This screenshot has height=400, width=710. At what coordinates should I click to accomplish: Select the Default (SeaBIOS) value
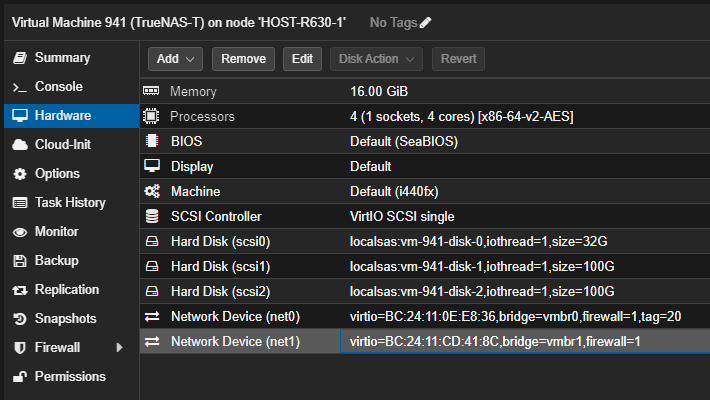404,141
